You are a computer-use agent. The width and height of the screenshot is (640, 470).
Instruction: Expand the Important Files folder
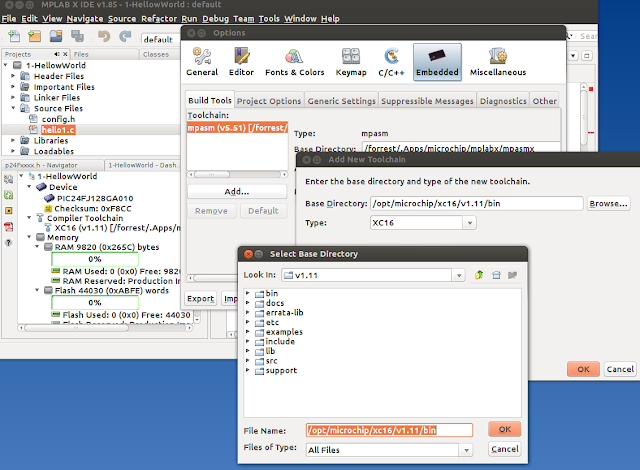13,86
